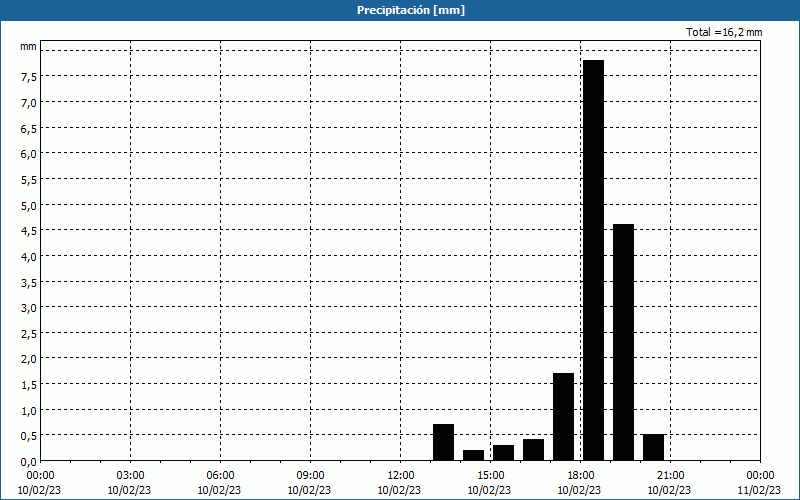Click the first precipitation bar, after 13:00
Image resolution: width=800 pixels, height=500 pixels.
point(443,442)
